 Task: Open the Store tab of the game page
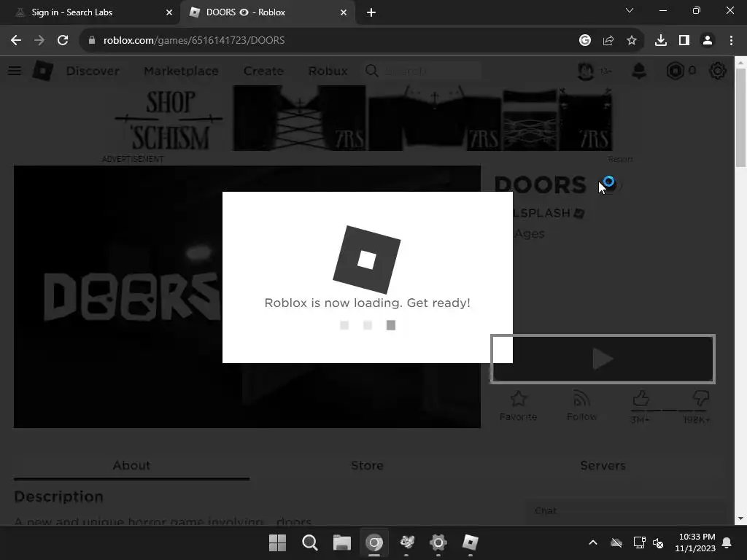tap(368, 466)
